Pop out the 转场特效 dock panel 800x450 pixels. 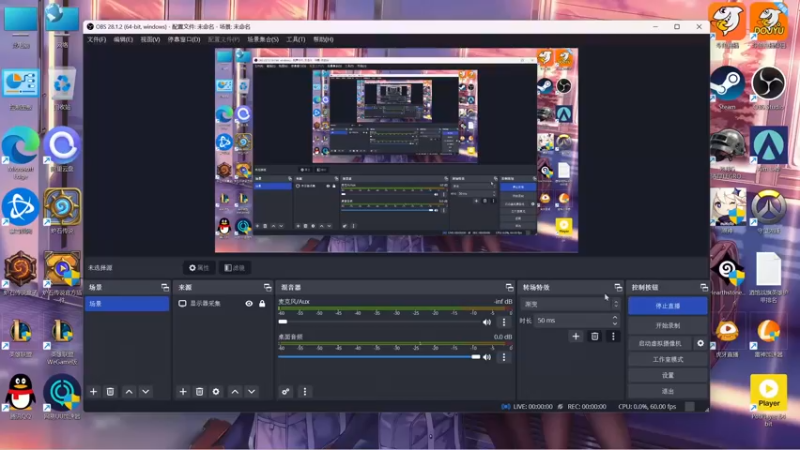click(618, 288)
